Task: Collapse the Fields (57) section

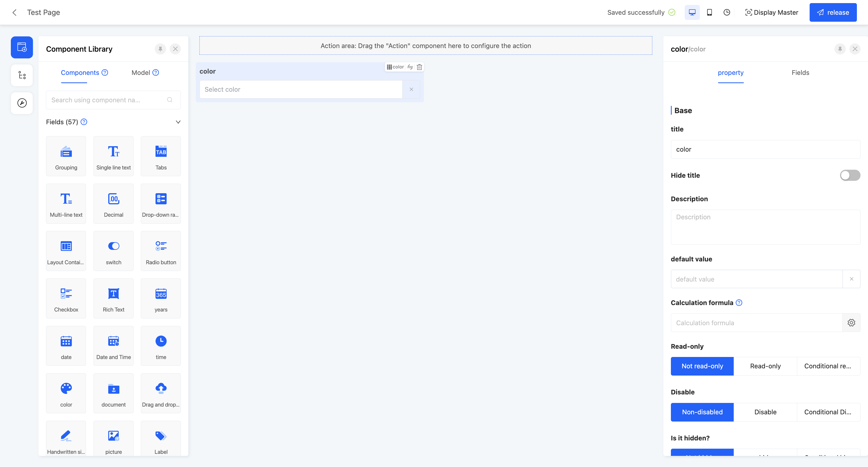Action: coord(178,122)
